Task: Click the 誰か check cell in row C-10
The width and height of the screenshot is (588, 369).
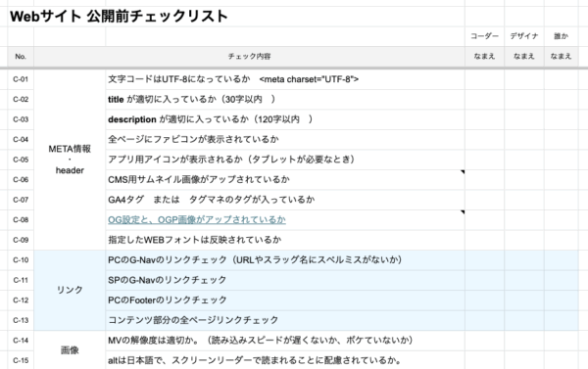Action: click(x=561, y=260)
